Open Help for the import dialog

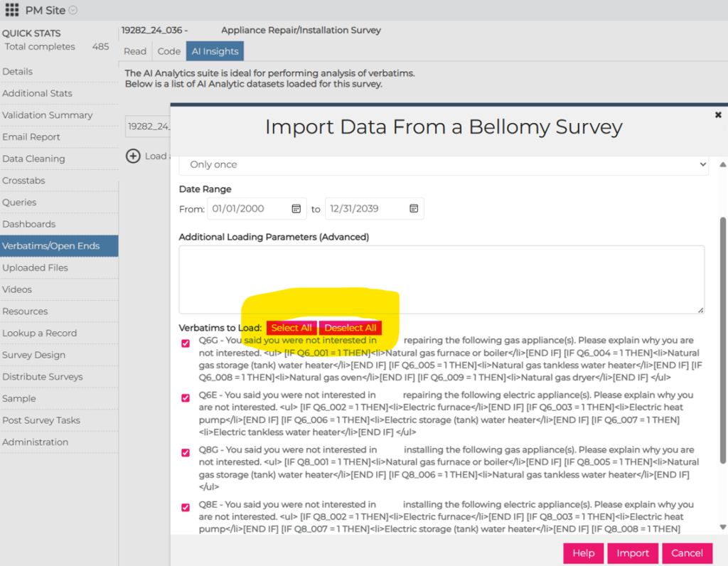[x=583, y=553]
